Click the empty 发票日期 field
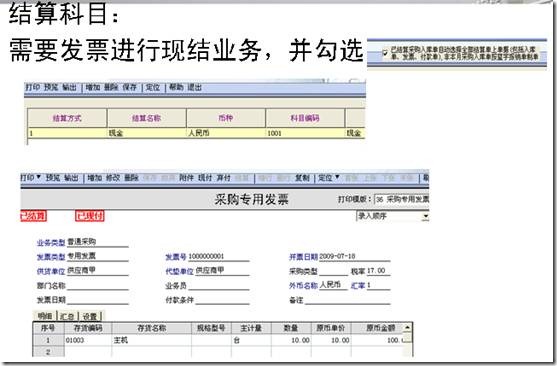Screen dimensions: 557x366 click(98, 300)
